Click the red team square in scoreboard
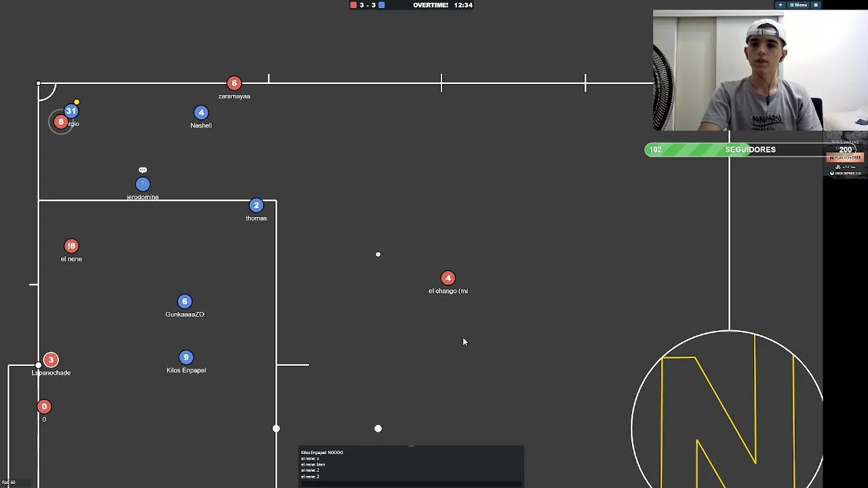Viewport: 868px width, 488px height. [353, 5]
